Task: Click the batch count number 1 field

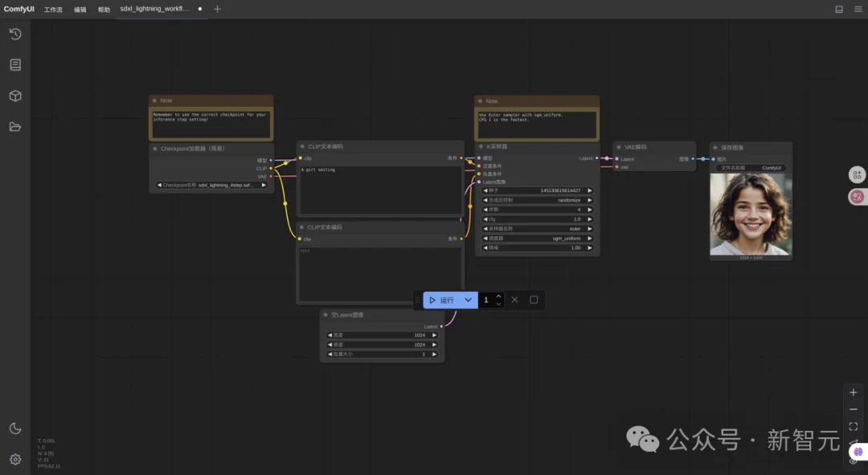Action: coord(486,300)
